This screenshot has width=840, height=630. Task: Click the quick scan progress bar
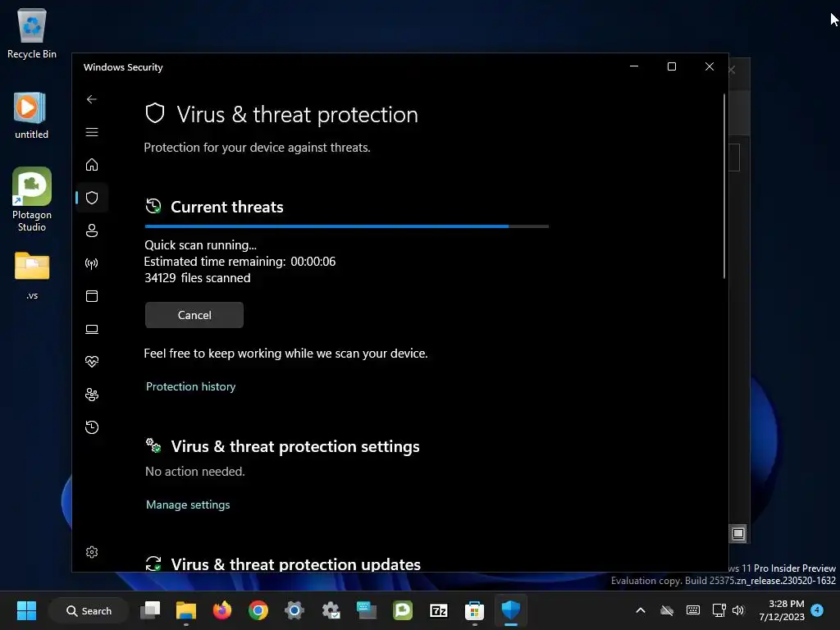coord(347,226)
